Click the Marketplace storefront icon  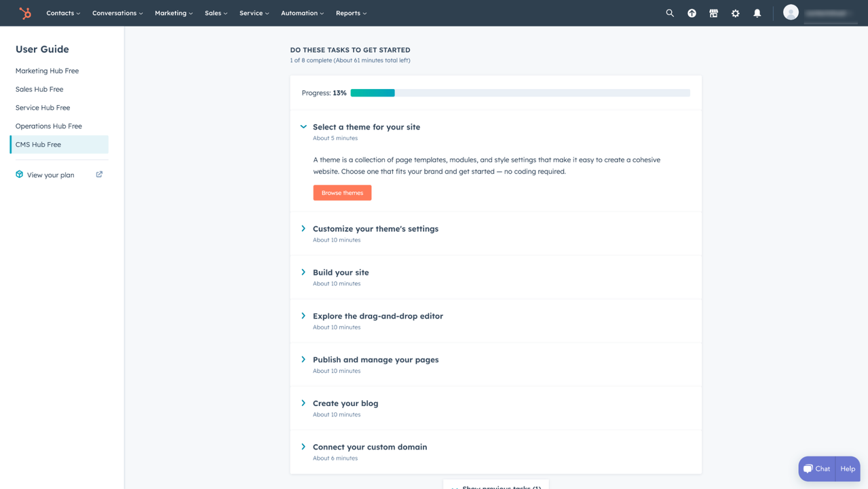point(713,13)
